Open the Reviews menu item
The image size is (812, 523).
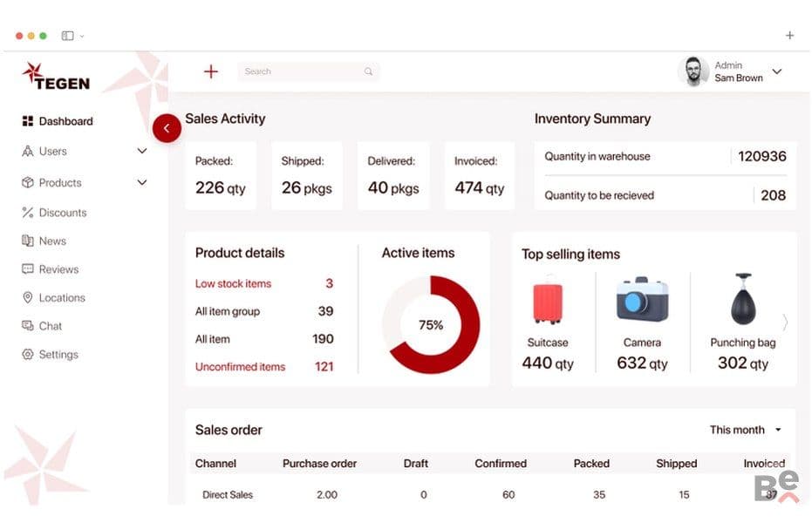coord(51,269)
